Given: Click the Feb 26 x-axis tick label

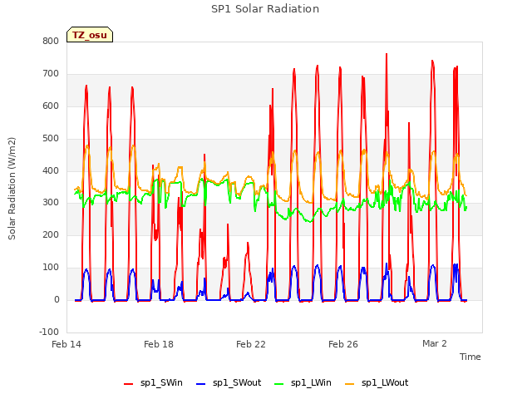Looking at the screenshot, I should [x=343, y=344].
